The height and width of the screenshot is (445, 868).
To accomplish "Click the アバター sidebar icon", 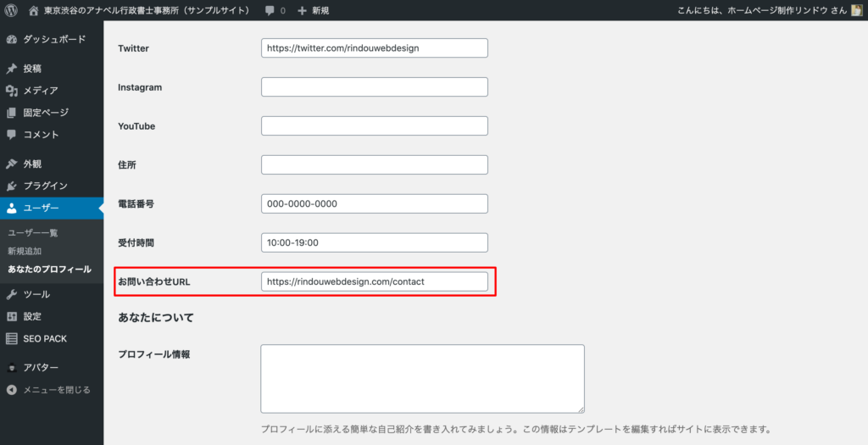I will click(x=12, y=368).
